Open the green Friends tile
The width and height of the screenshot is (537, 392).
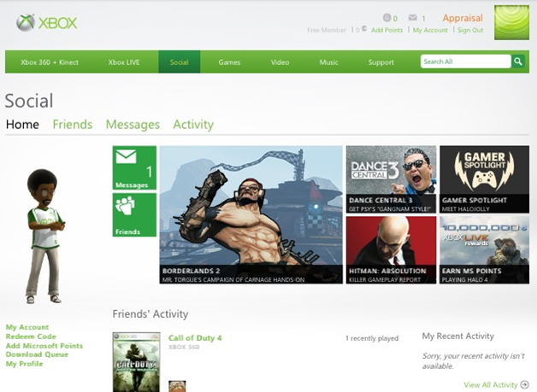pos(134,215)
